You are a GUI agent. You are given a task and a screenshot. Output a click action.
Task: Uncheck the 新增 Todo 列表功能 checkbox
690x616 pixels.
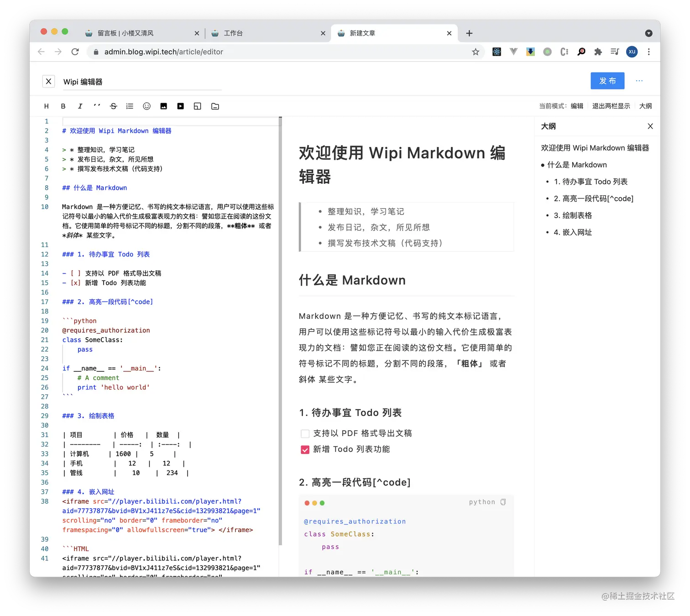[x=305, y=449]
